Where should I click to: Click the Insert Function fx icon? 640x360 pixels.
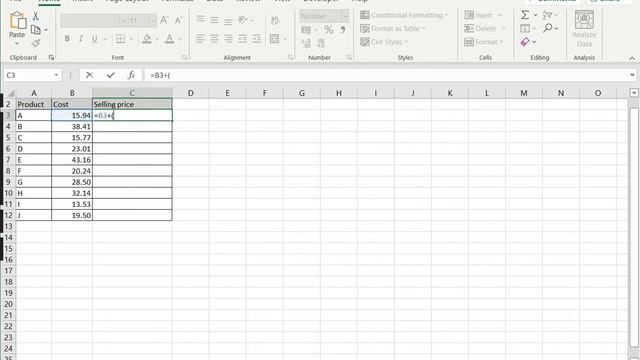pos(131,75)
